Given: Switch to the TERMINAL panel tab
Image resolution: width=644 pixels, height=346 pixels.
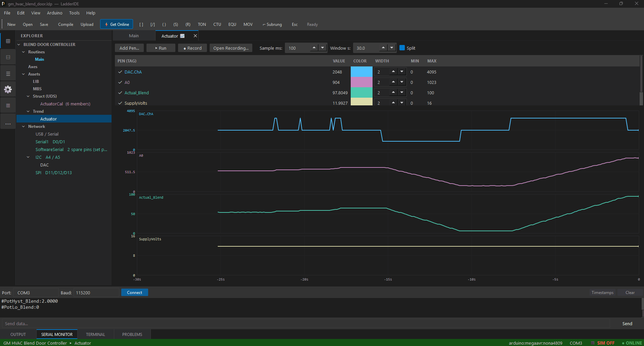Looking at the screenshot, I should coord(95,334).
